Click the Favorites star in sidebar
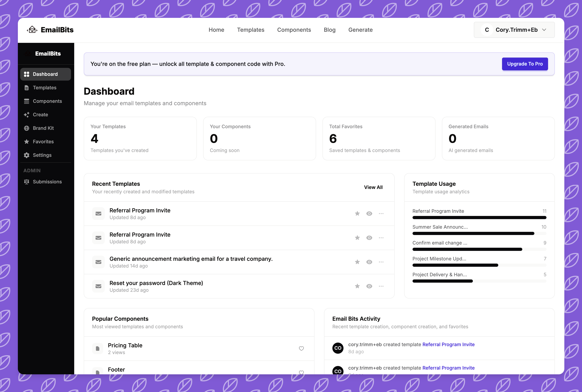The width and height of the screenshot is (582, 392). (x=26, y=142)
